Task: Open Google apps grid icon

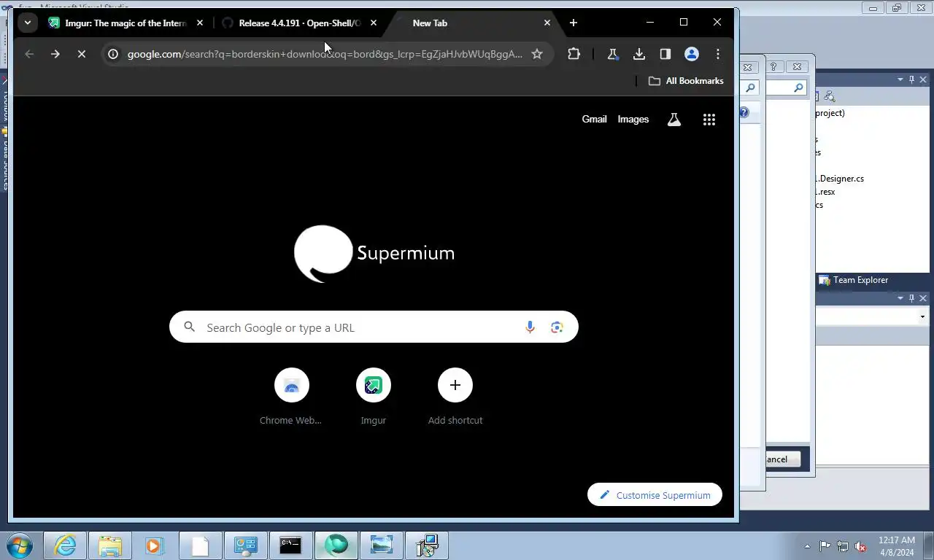Action: click(709, 120)
